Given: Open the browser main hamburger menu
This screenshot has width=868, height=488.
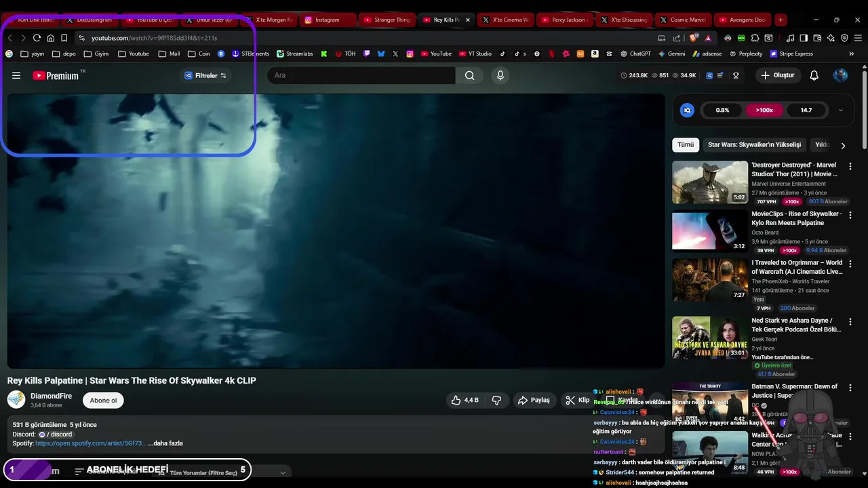Looking at the screenshot, I should tap(858, 38).
